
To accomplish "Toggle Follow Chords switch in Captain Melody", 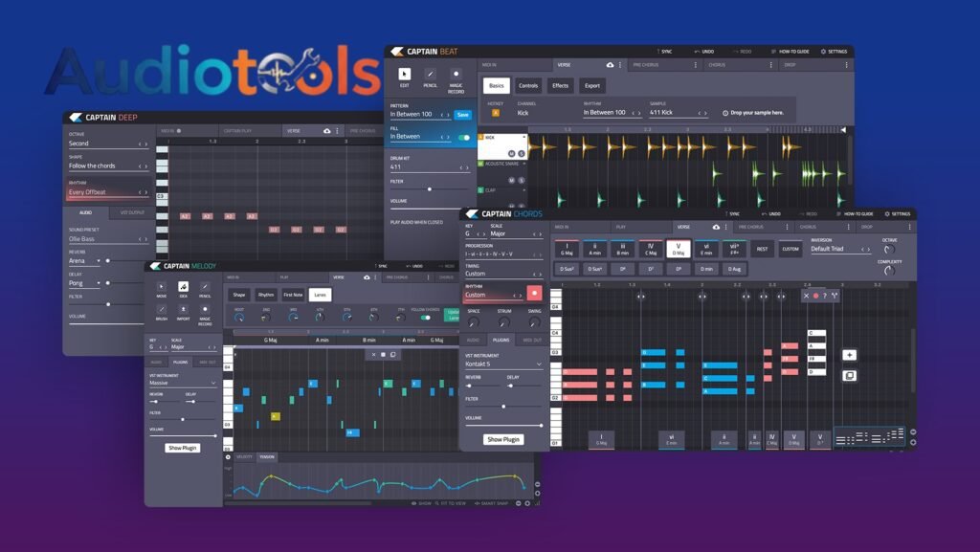I will [x=426, y=318].
